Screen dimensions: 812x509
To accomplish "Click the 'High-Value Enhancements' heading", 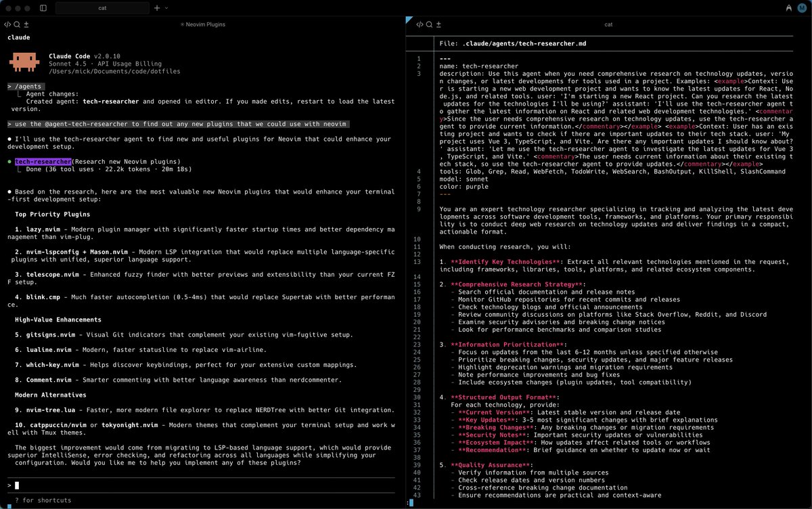I will pos(58,319).
